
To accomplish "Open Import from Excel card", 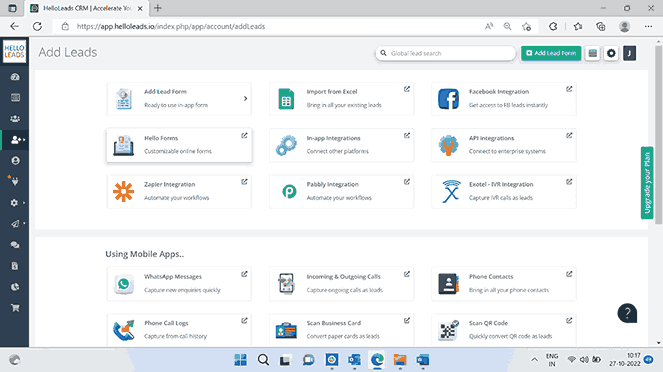I will [x=342, y=98].
